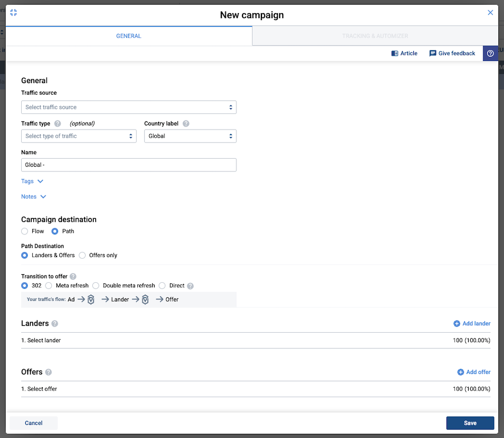Open the Give feedback link
The image size is (504, 438).
point(452,53)
